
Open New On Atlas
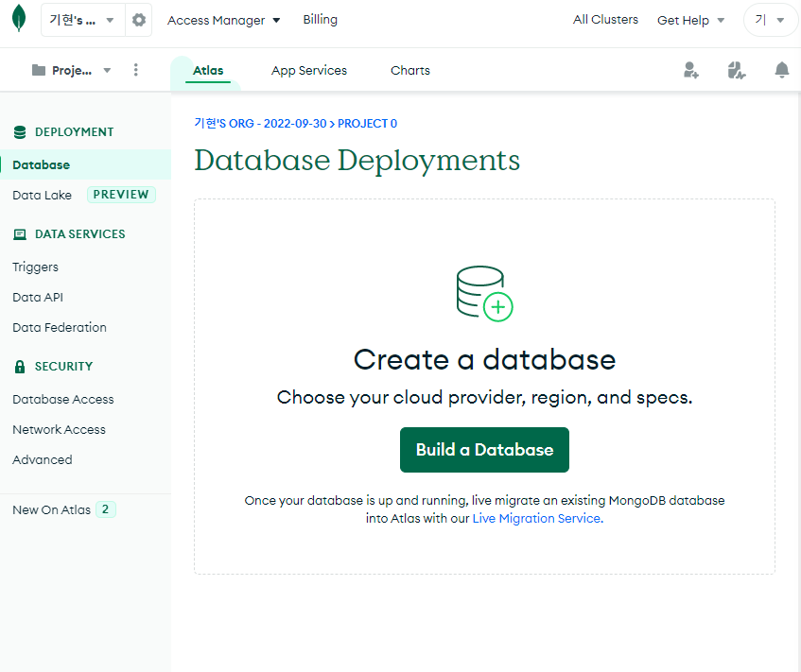point(52,509)
